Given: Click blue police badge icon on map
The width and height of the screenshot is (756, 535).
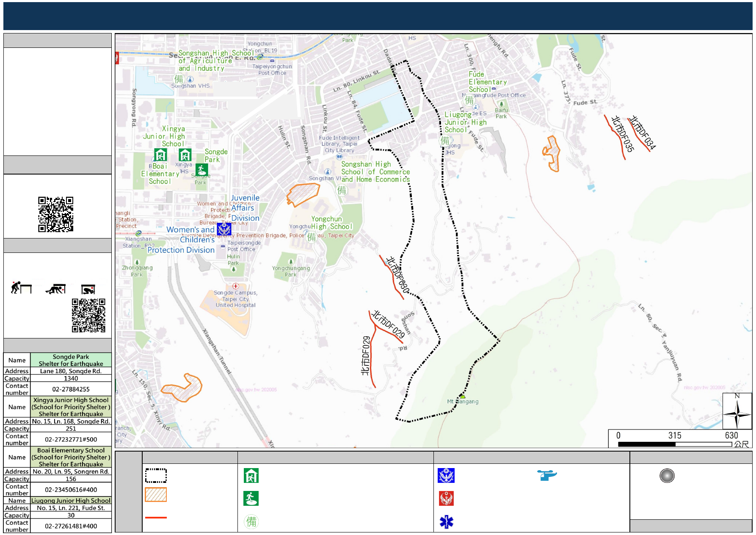Looking at the screenshot, I should [224, 229].
